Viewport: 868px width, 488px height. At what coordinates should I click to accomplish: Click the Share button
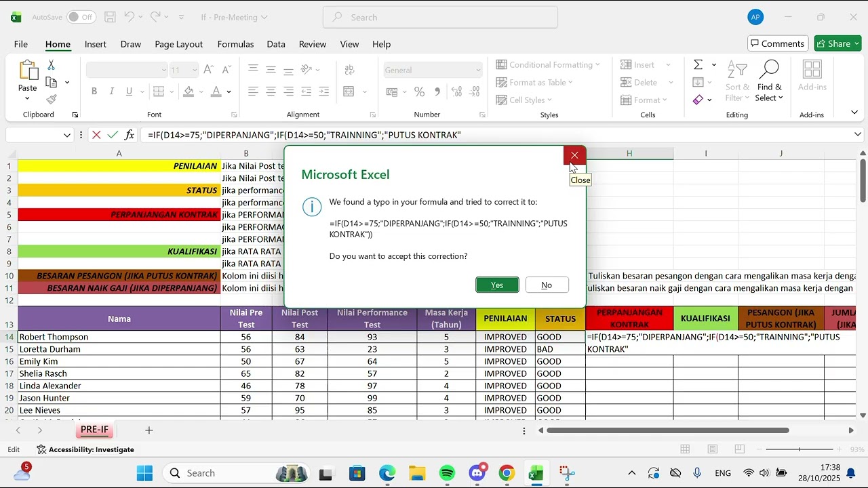pos(837,43)
